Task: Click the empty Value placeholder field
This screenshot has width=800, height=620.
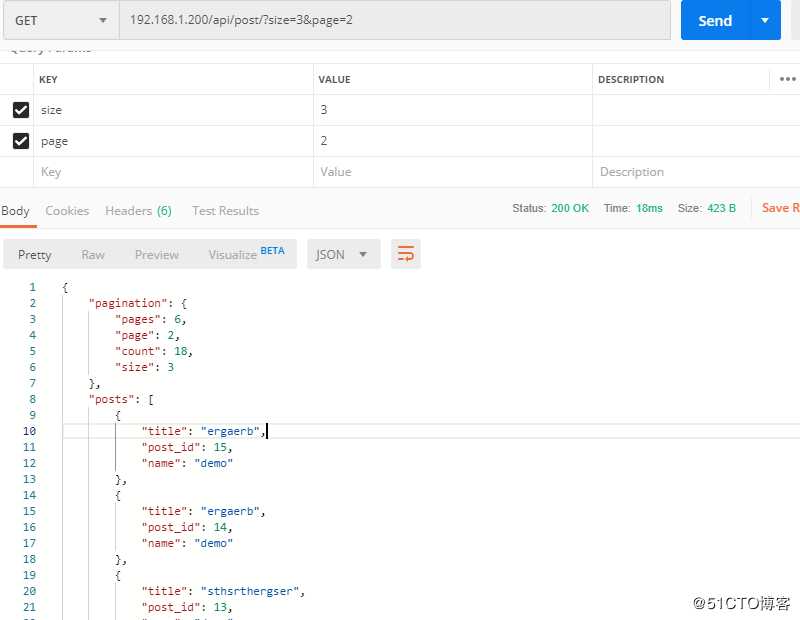Action: pyautogui.click(x=453, y=172)
